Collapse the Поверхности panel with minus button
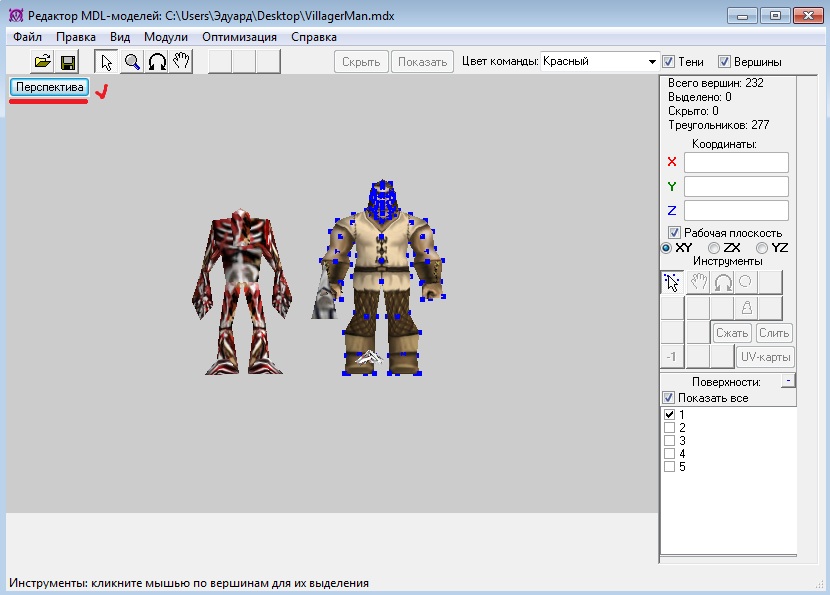 (x=787, y=381)
